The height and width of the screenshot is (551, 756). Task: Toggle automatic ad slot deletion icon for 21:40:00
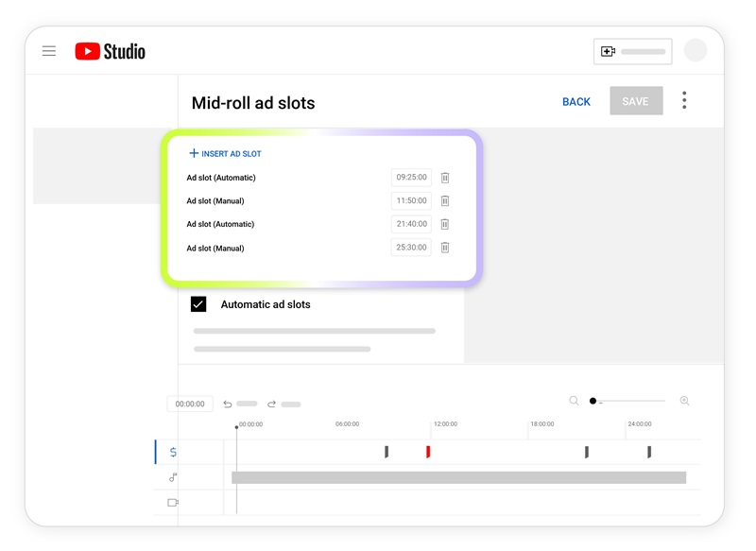tap(444, 224)
